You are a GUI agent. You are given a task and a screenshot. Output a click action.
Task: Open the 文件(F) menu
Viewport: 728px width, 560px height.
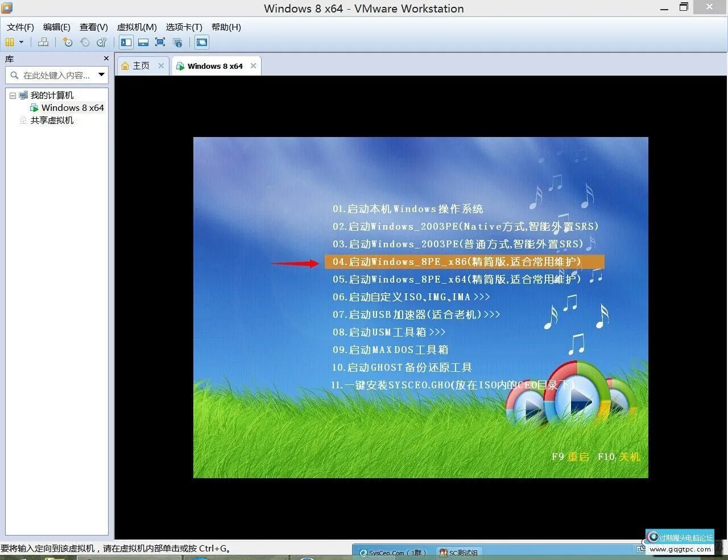tap(20, 27)
